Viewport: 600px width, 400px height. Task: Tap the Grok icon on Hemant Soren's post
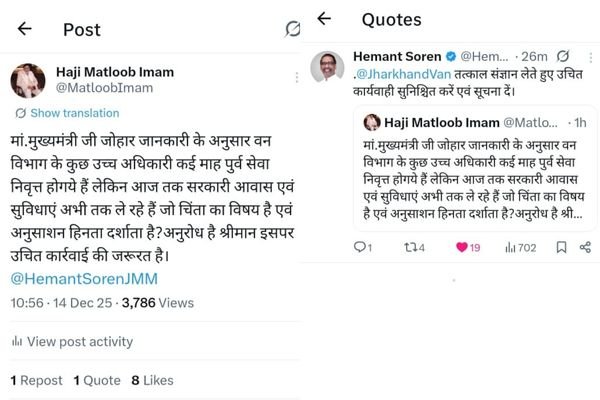click(564, 54)
